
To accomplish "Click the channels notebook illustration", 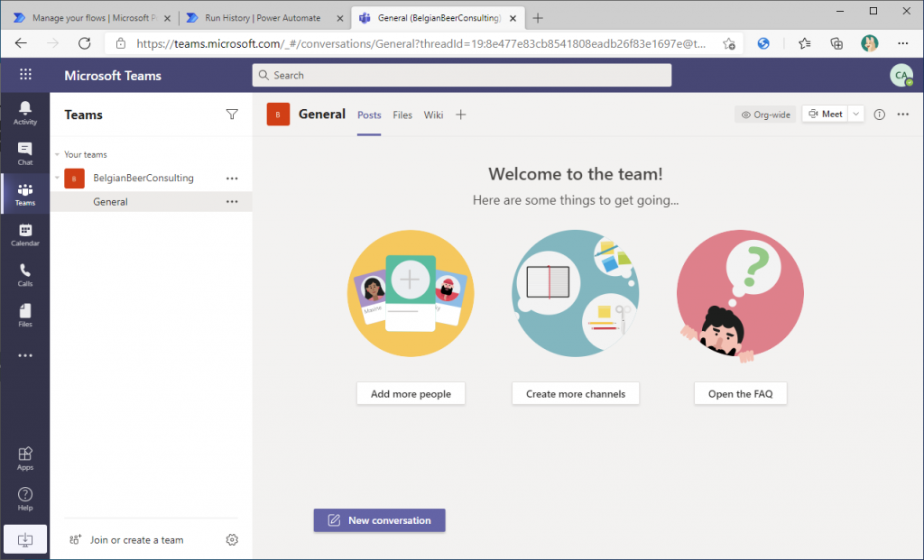I will 576,293.
